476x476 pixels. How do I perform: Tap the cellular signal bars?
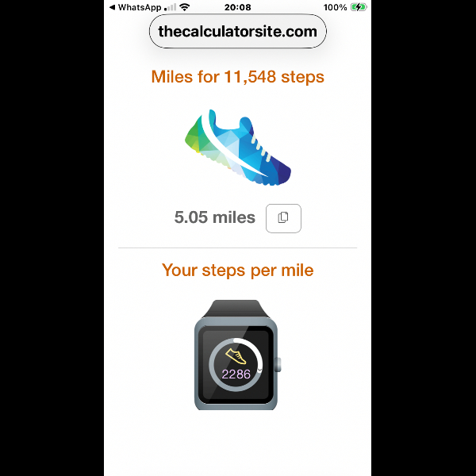point(170,7)
